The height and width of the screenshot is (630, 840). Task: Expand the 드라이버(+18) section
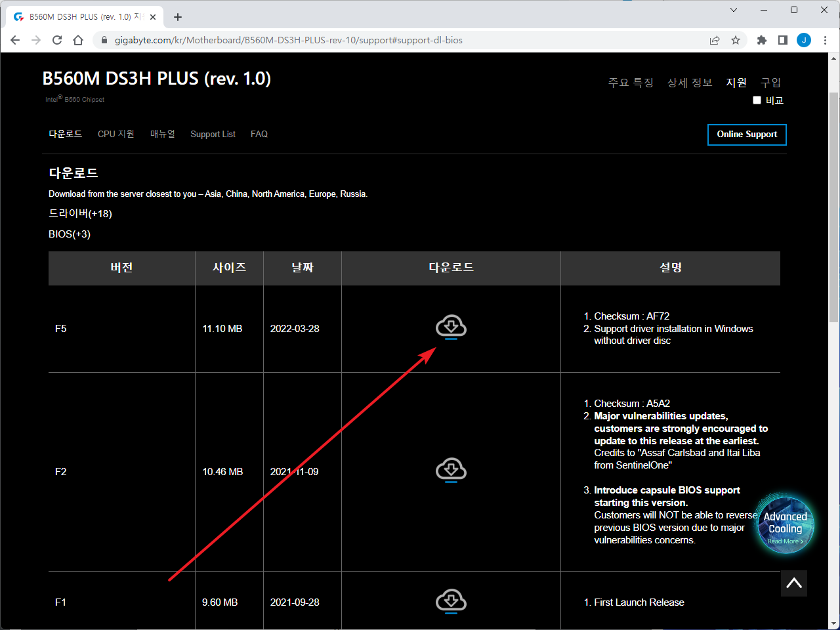click(x=80, y=213)
